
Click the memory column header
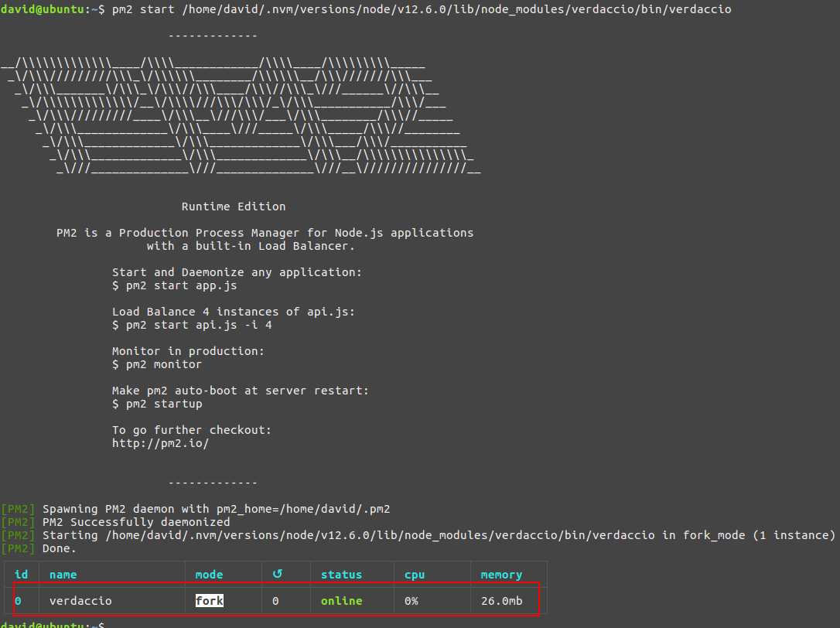pos(501,575)
